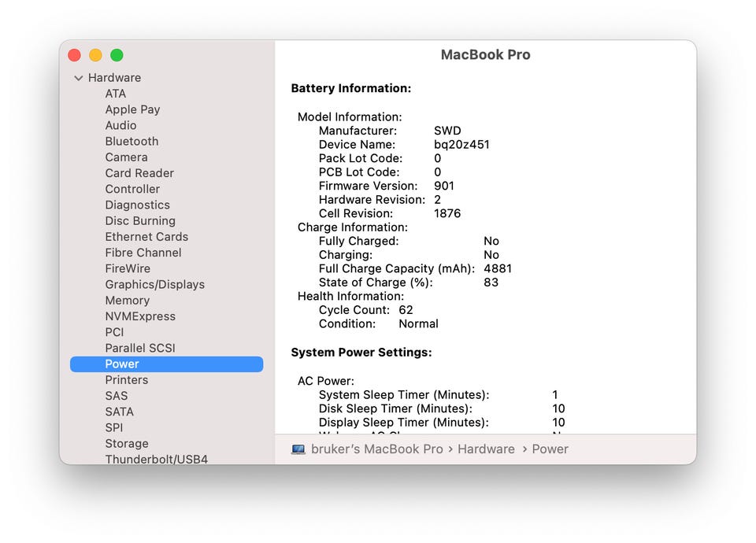Open the PCI section
756x543 pixels.
[x=114, y=332]
